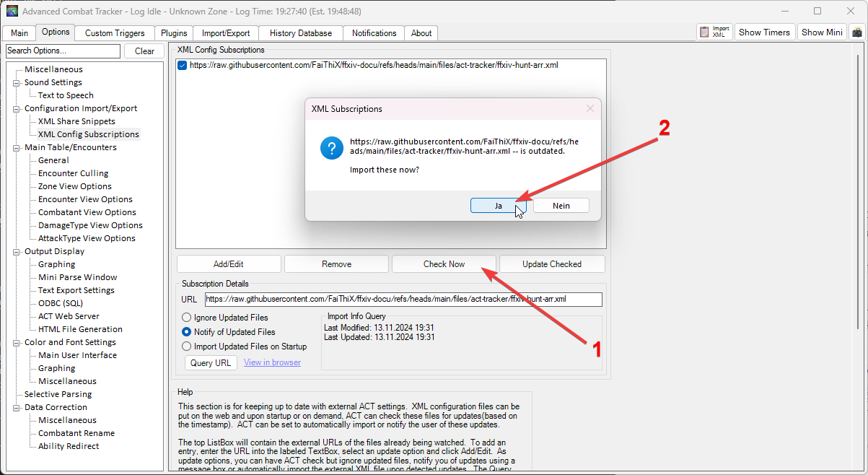The width and height of the screenshot is (868, 475).
Task: Open the Custom Triggers tab
Action: click(x=115, y=33)
